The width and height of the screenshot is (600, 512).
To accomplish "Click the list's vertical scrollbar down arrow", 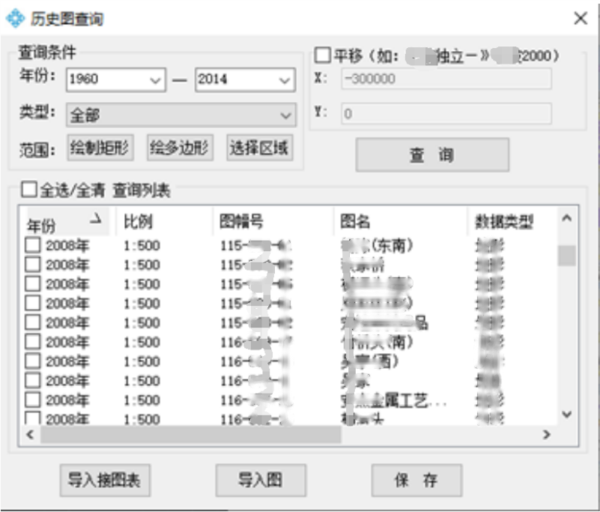I will (x=566, y=413).
